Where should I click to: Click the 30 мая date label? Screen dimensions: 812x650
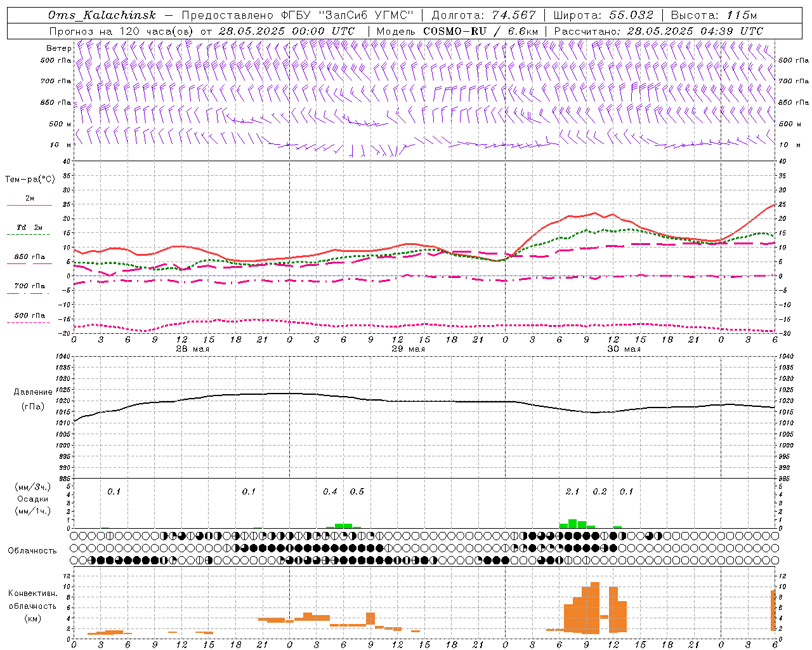[x=624, y=349]
